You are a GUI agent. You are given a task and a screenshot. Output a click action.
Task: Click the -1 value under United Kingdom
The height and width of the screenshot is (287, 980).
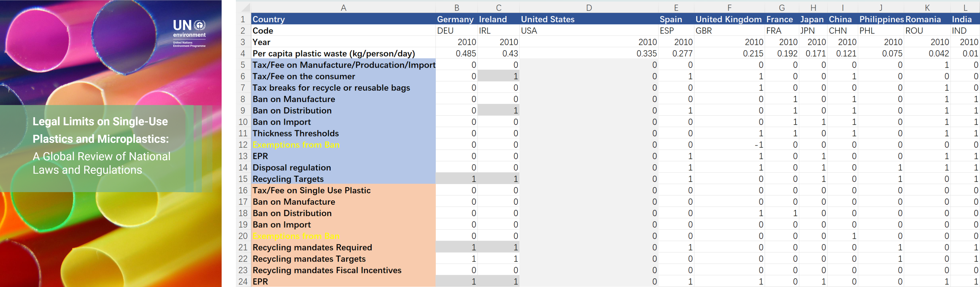[x=729, y=145]
